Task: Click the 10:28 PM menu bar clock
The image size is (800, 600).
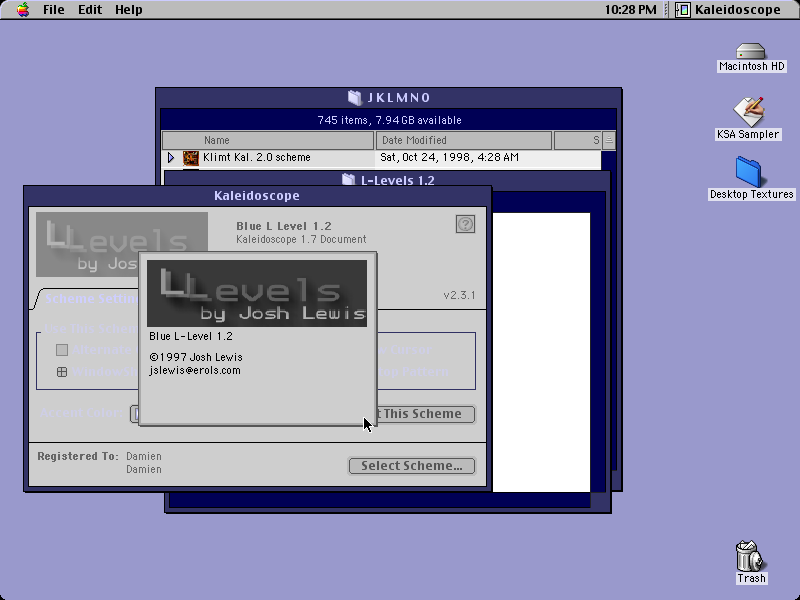Action: click(x=631, y=10)
